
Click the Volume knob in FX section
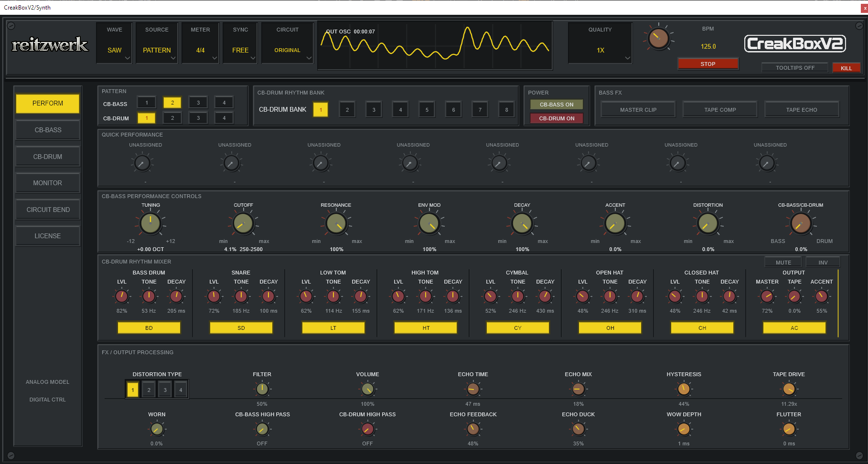367,390
